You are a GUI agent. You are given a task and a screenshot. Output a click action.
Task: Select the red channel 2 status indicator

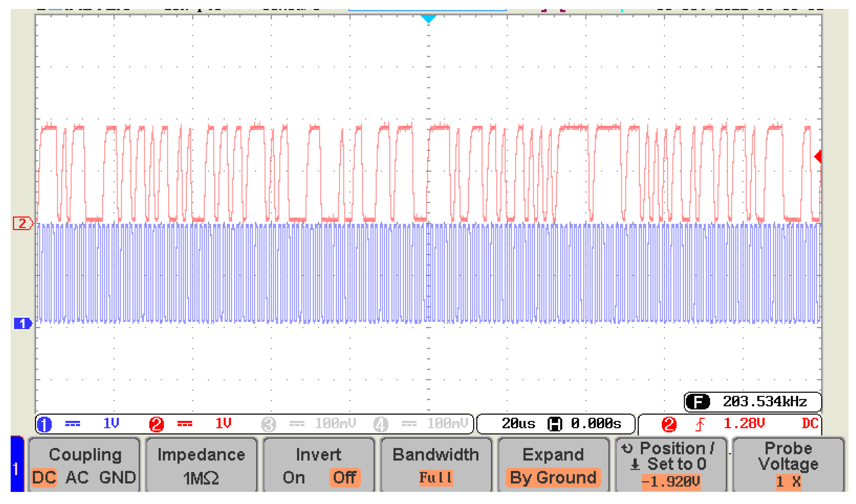(156, 424)
